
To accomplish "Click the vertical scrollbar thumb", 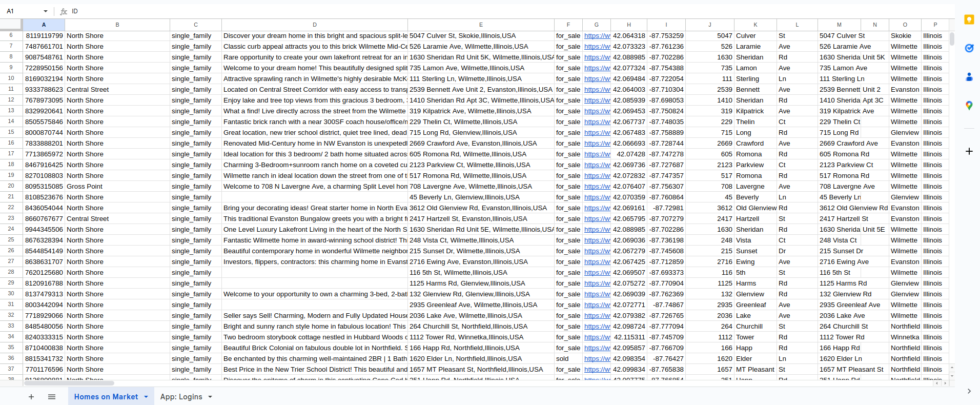I will click(952, 39).
